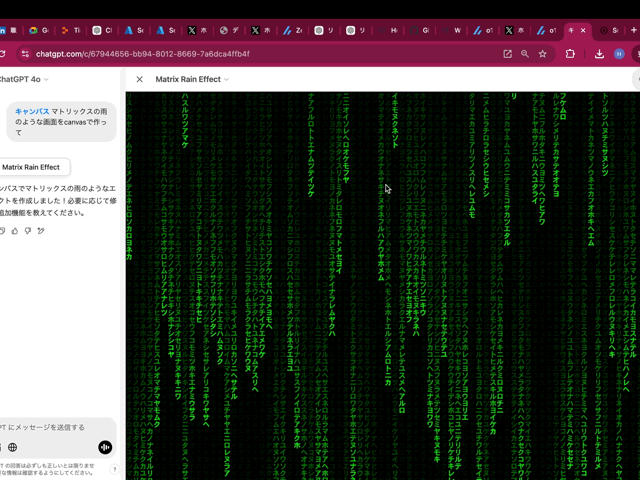Switch to the 'Ti' tab with orange icon
The image size is (640, 480).
(71, 30)
